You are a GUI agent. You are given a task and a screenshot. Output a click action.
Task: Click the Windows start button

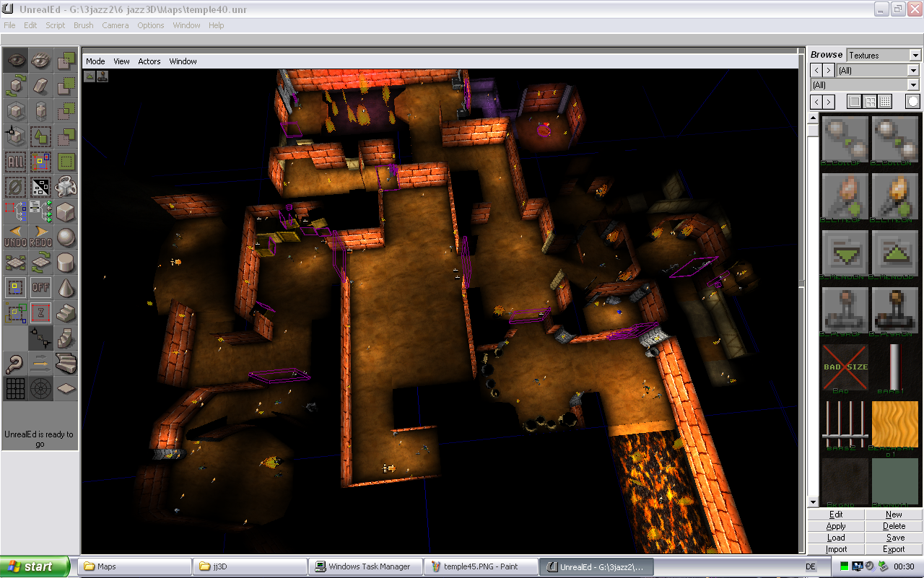(x=35, y=566)
